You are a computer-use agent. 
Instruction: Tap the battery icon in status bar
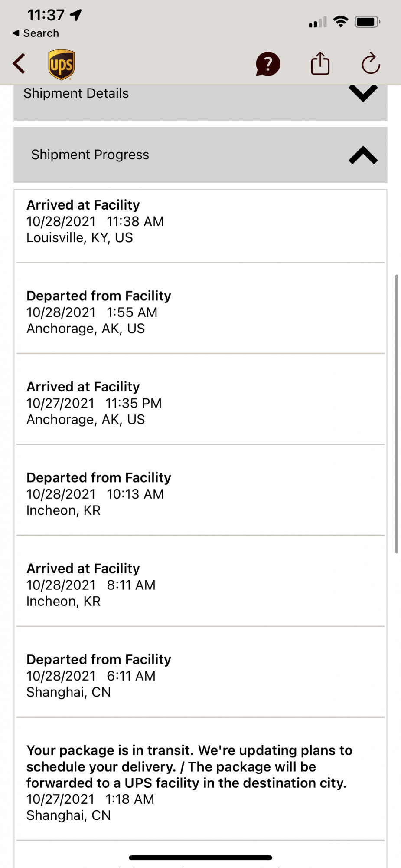pos(367,22)
